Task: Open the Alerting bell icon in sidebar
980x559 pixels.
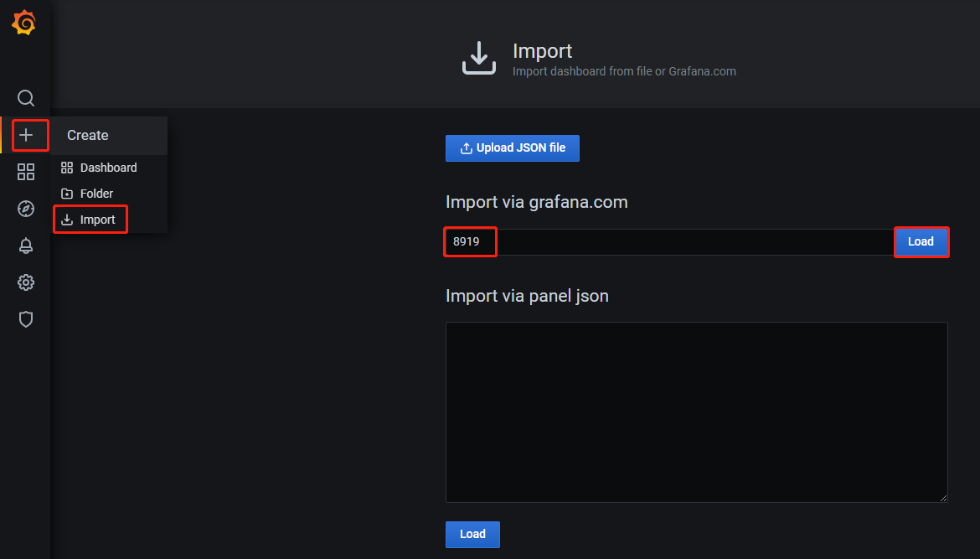Action: [26, 246]
